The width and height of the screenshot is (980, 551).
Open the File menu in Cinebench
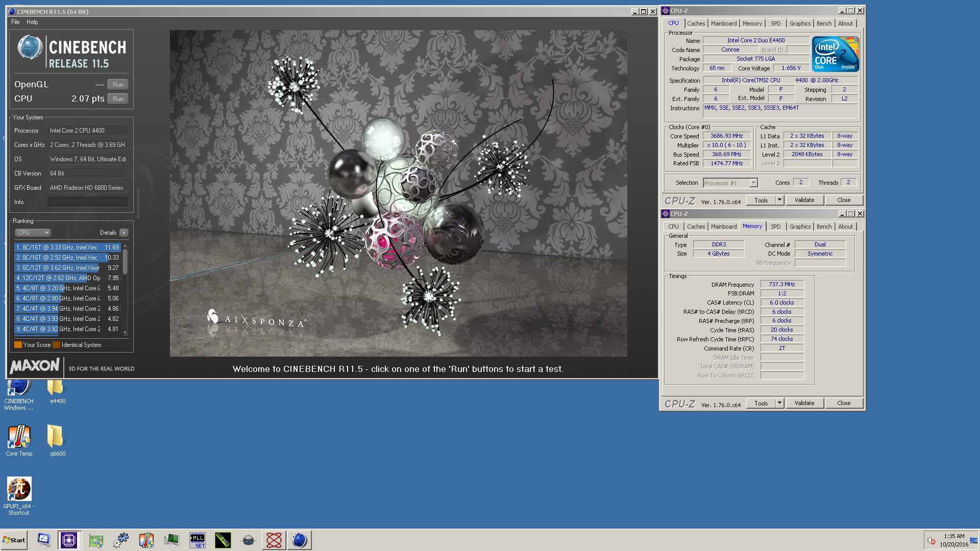(x=15, y=22)
